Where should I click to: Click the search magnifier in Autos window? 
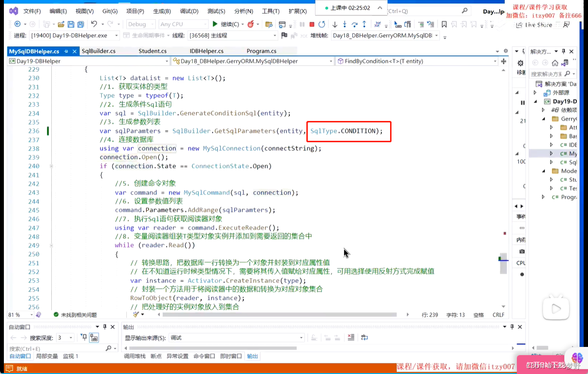click(x=108, y=348)
